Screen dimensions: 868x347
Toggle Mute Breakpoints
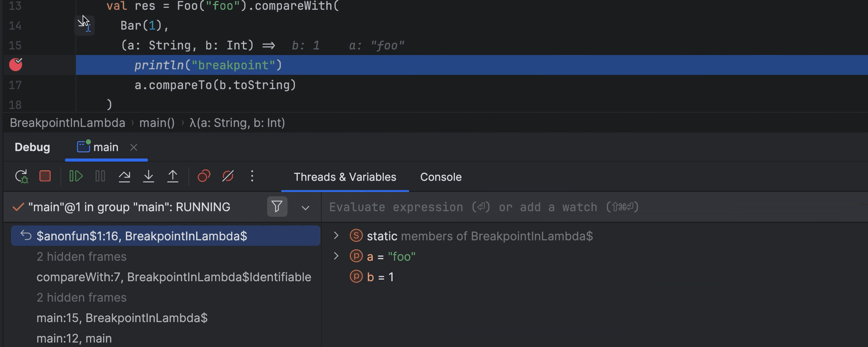tap(228, 176)
